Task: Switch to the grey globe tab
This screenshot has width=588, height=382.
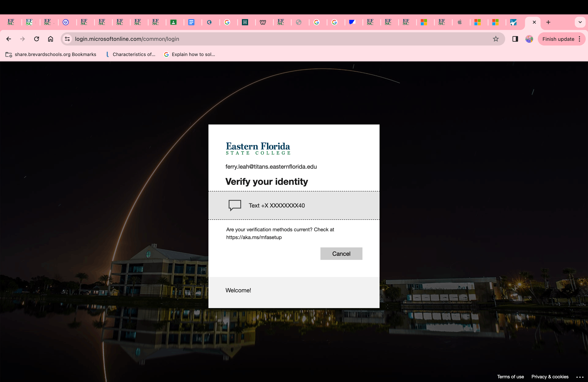Action: click(x=298, y=22)
